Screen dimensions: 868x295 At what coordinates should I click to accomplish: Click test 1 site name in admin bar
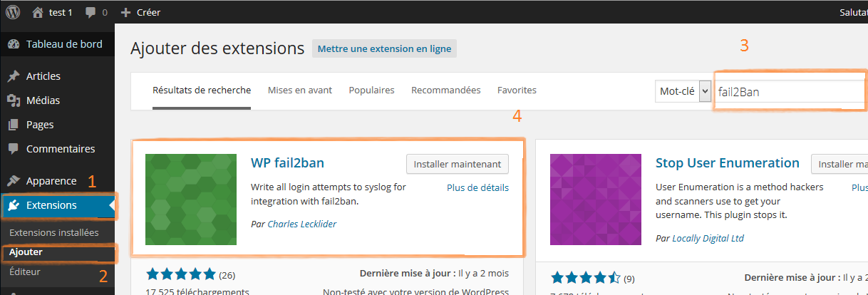[x=61, y=12]
